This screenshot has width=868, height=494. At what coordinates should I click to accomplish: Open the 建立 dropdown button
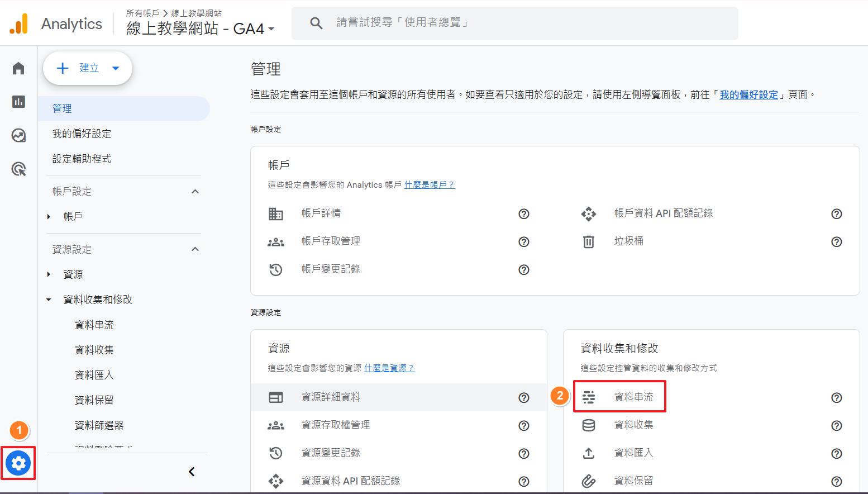(88, 68)
